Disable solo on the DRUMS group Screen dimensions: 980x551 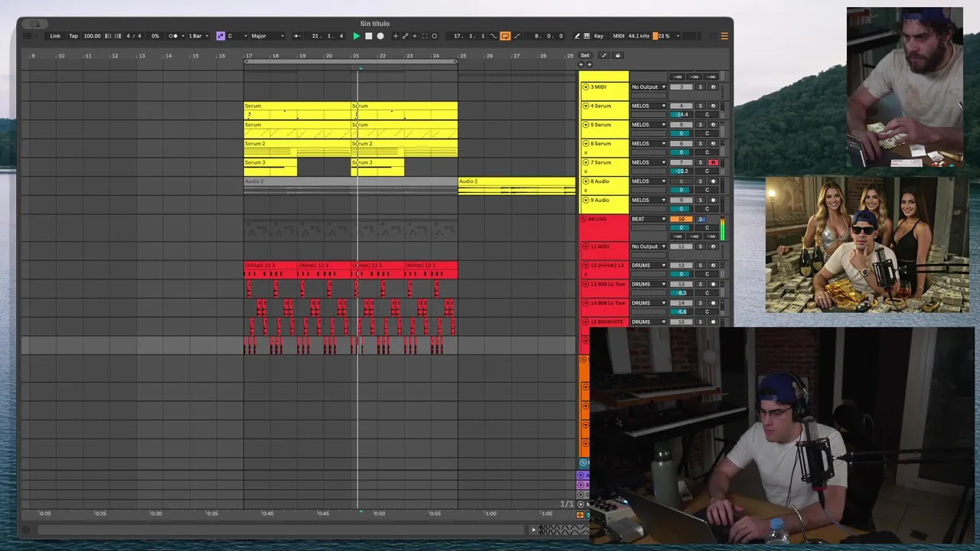click(700, 219)
